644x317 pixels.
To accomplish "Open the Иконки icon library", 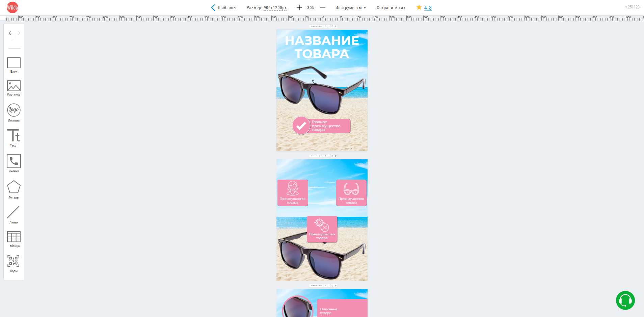I will coord(14,163).
